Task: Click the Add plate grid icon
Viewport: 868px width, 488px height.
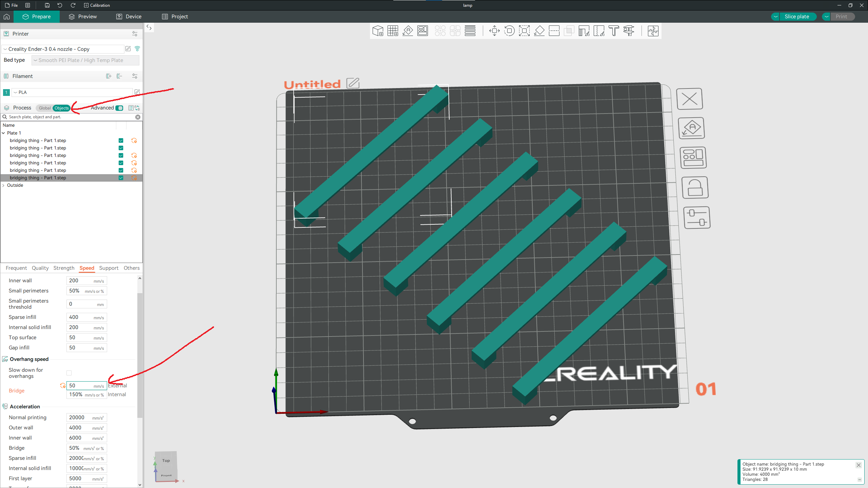Action: tap(393, 31)
